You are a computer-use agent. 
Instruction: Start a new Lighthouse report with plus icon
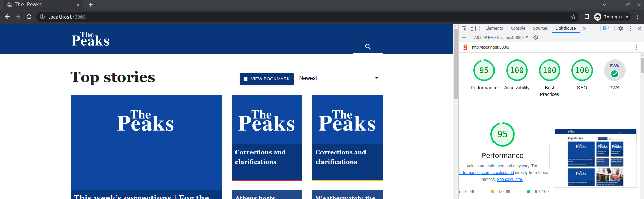[x=464, y=37]
